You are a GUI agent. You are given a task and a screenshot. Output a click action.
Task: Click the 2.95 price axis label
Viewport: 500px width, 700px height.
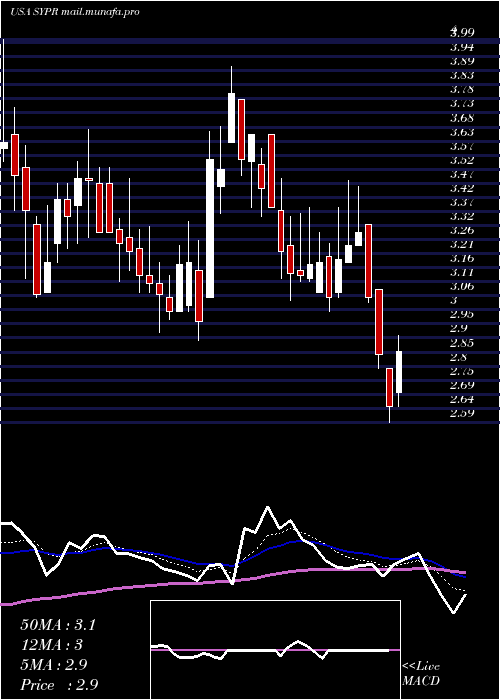[x=462, y=314]
